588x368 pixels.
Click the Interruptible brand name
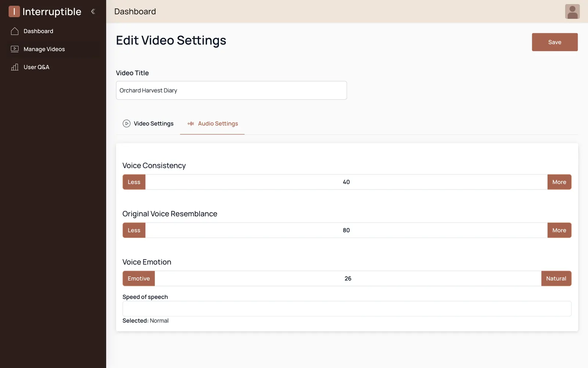coord(52,12)
